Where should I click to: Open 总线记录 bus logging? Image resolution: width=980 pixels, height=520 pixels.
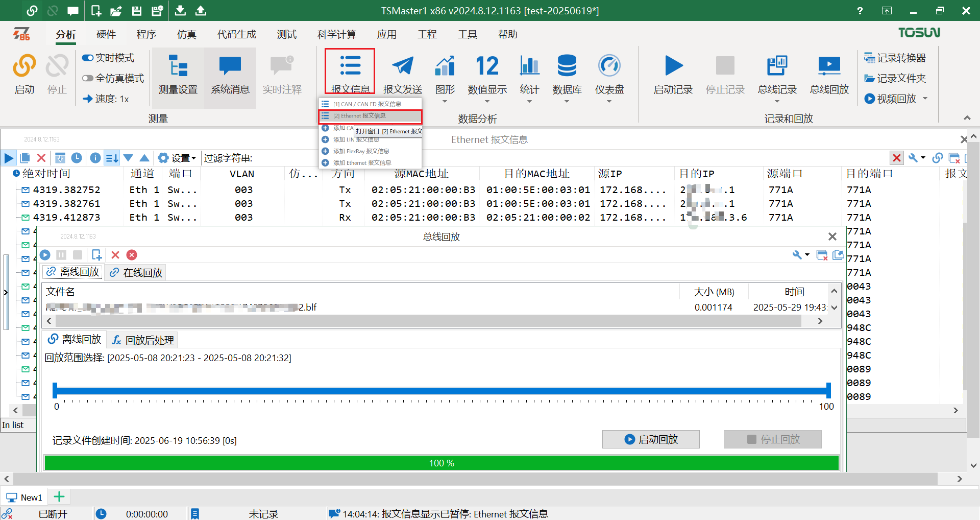777,74
